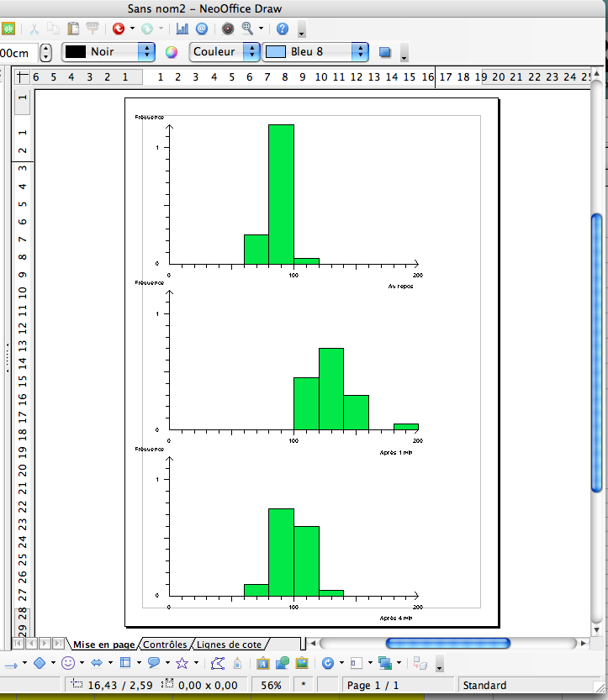Click the color wheel line color icon
Viewport: 608px width, 700px height.
[x=172, y=52]
